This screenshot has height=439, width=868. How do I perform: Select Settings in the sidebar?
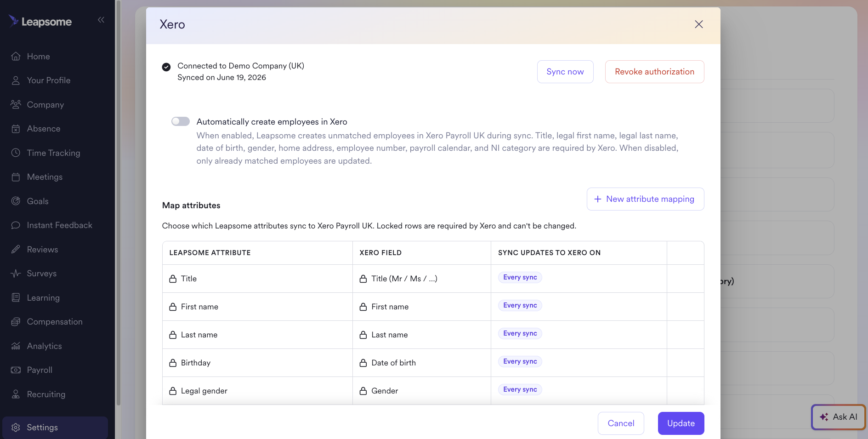coord(55,428)
